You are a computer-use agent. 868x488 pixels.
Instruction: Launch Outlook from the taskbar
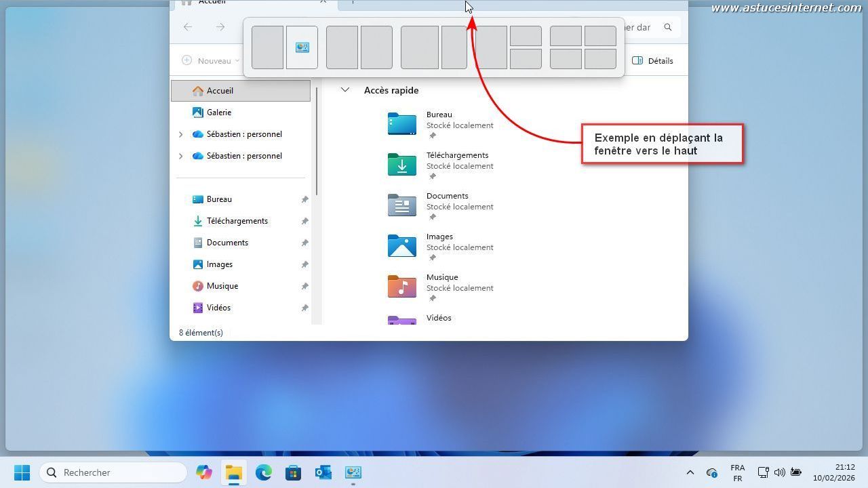click(323, 472)
